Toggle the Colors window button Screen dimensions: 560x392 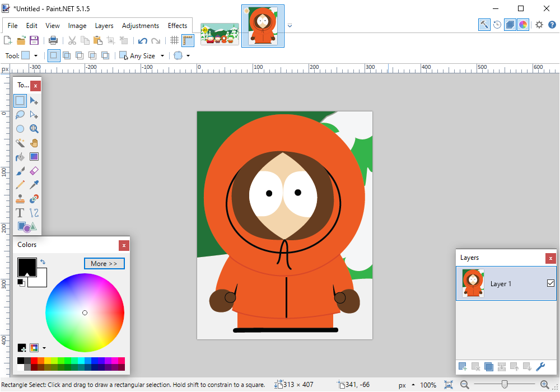[523, 25]
